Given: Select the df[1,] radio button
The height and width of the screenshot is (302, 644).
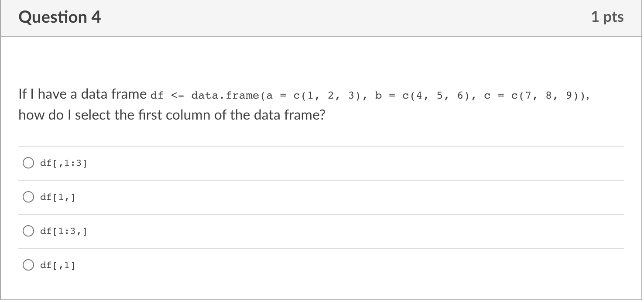Looking at the screenshot, I should 28,197.
